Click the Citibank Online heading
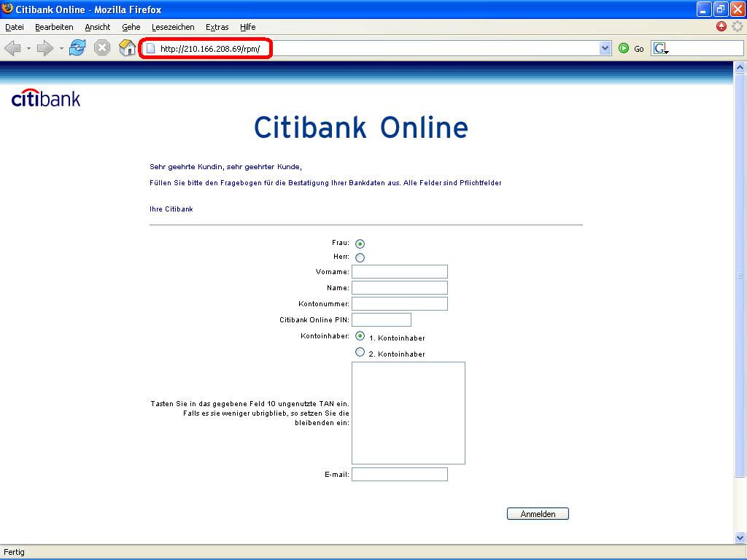Screen dimensions: 747x560 tap(361, 127)
